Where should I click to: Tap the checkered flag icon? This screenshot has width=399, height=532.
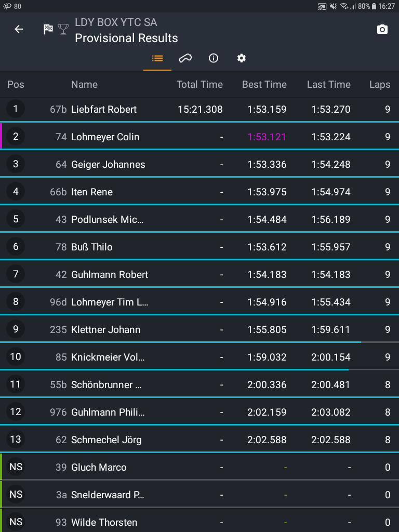click(x=48, y=29)
